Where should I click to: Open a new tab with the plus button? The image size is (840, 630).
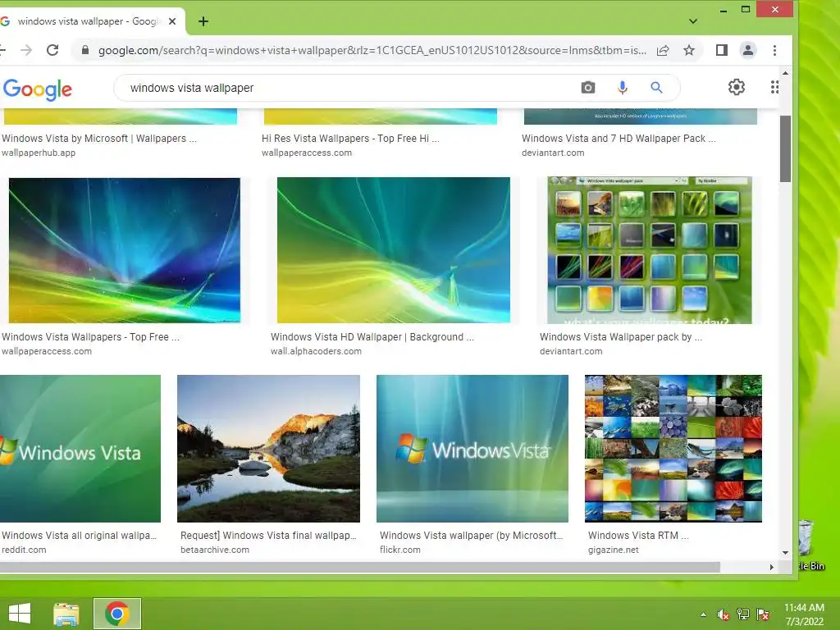(203, 21)
